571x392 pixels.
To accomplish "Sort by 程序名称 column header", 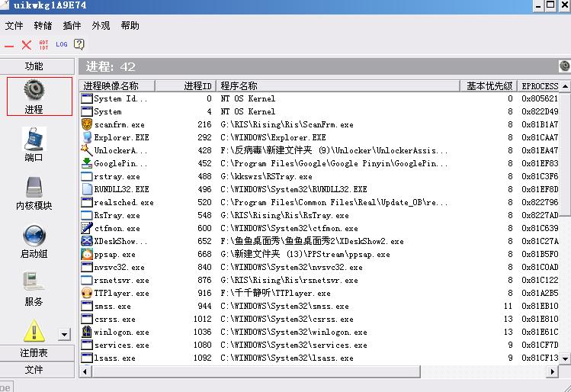I will (x=338, y=86).
